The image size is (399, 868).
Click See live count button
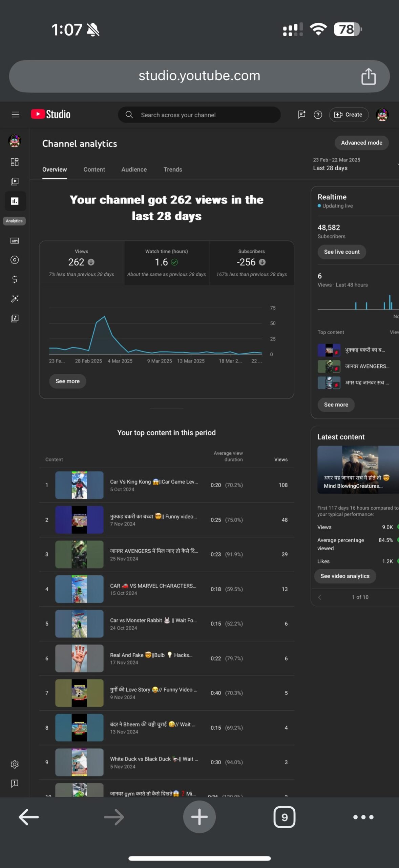point(341,252)
